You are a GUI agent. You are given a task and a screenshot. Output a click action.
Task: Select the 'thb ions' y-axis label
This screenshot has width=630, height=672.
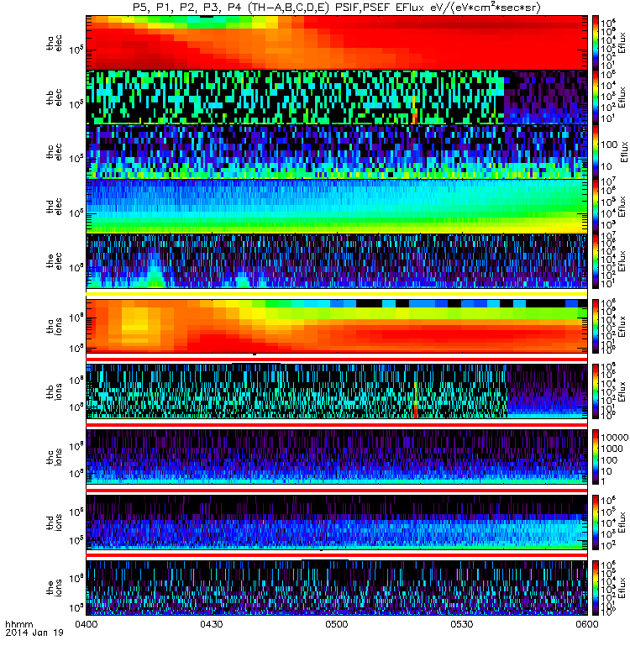[54, 391]
